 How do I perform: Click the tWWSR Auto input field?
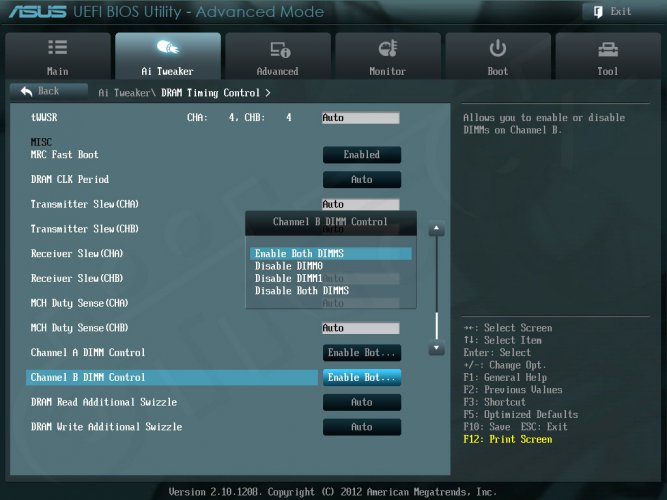361,118
